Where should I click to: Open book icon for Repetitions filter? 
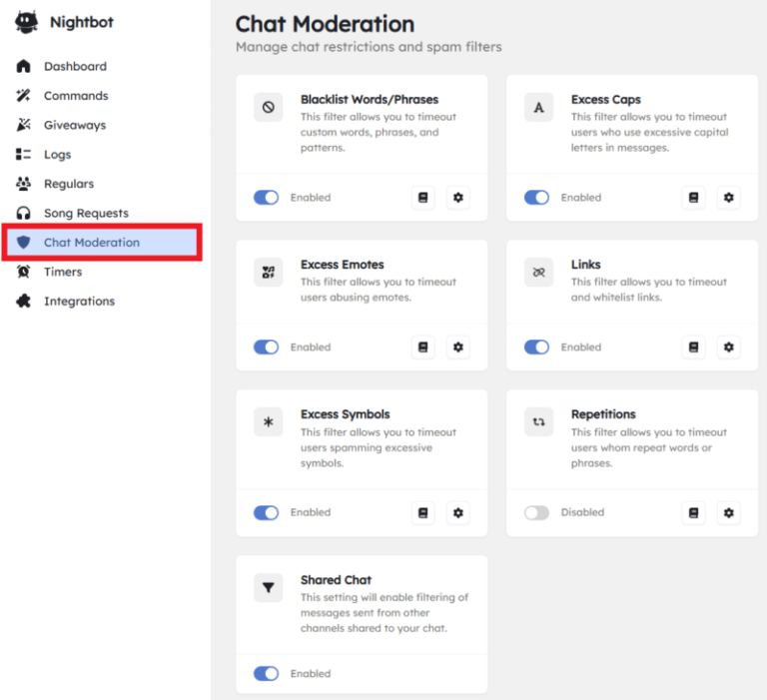pyautogui.click(x=694, y=512)
